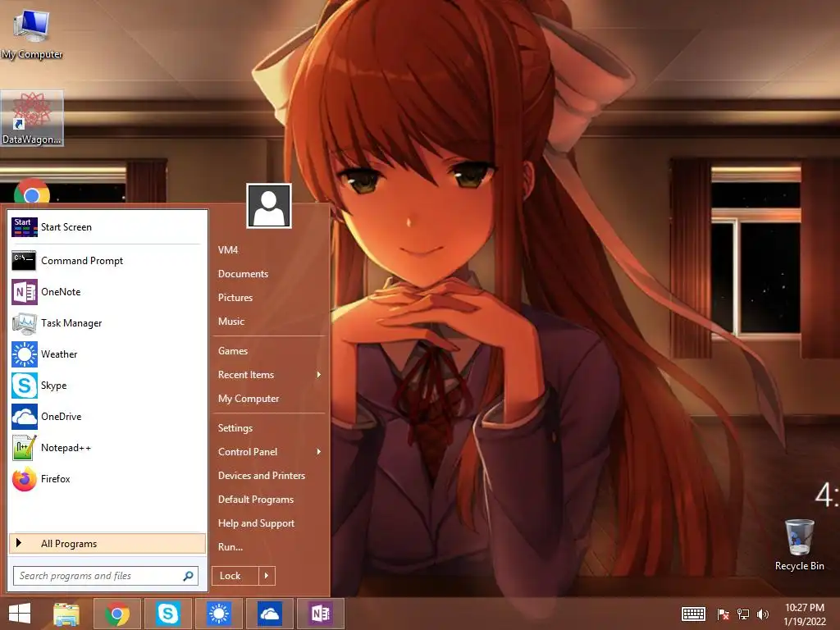This screenshot has height=630, width=840.
Task: Click the Search programs and files box
Action: click(106, 576)
